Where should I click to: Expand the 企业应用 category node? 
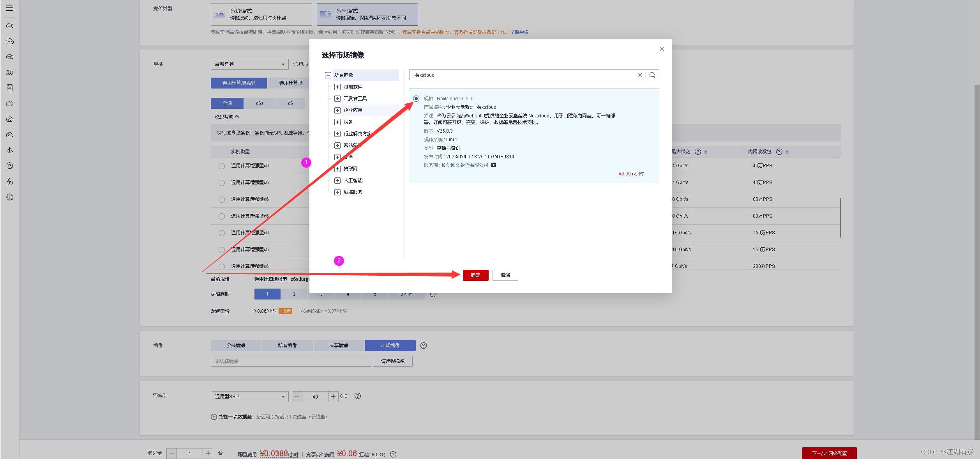(337, 110)
